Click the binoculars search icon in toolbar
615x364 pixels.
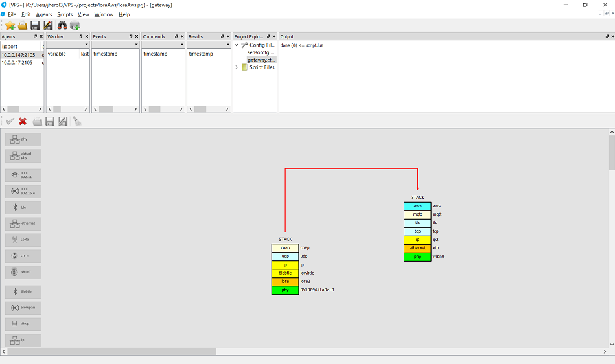62,26
